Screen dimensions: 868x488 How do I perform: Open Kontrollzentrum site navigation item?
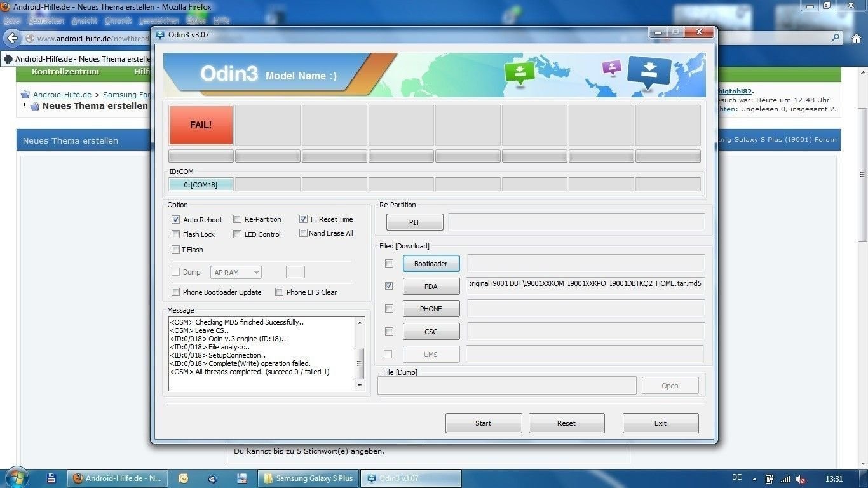coord(65,71)
